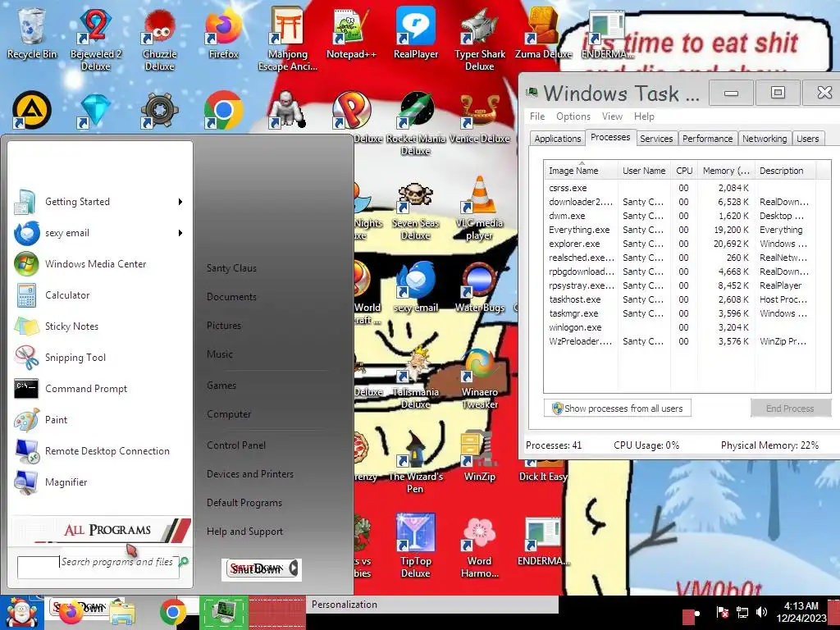Open Remote Desktop Connection entry
This screenshot has width=840, height=630.
pyautogui.click(x=99, y=451)
